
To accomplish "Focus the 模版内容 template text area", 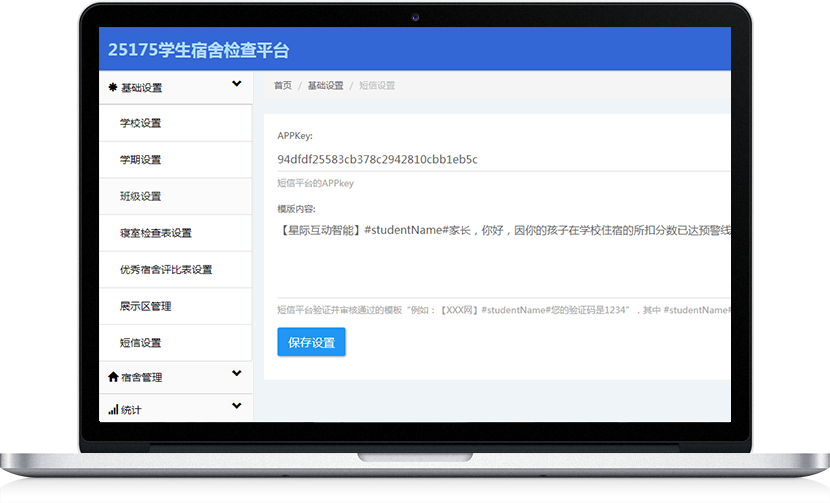I will pyautogui.click(x=500, y=260).
